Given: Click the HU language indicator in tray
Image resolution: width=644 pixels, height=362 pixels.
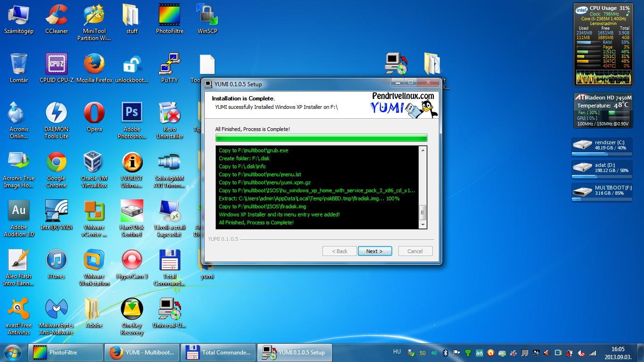Looking at the screenshot, I should (397, 352).
